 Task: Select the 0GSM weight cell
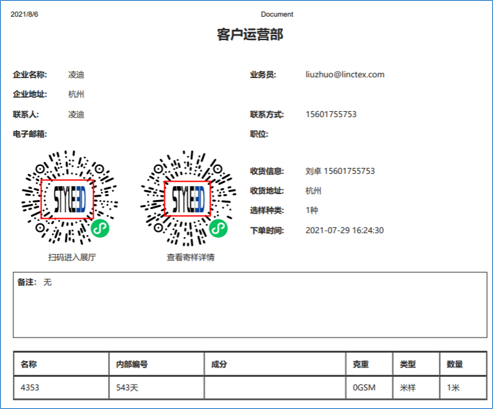click(x=369, y=388)
